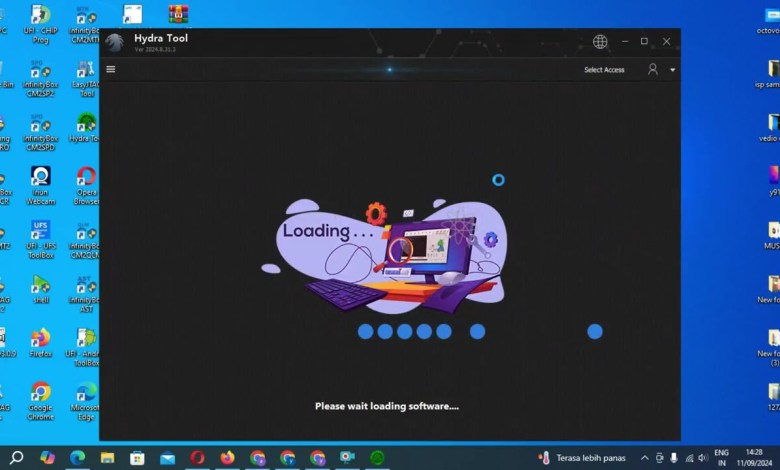The height and width of the screenshot is (470, 780).
Task: Select the UFI - UFS ToolBox desktop icon
Action: tap(41, 240)
